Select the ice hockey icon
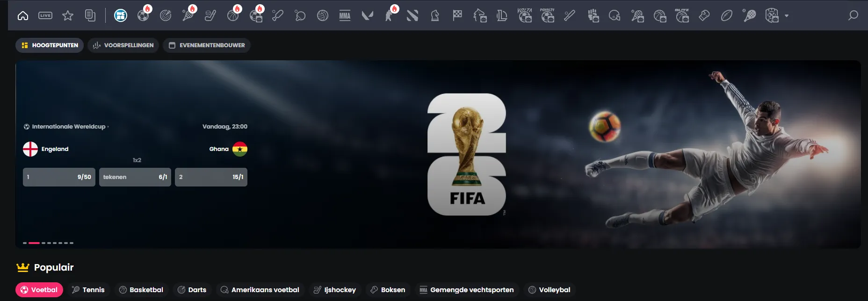Screen dimensions: 868x301 (x=210, y=15)
